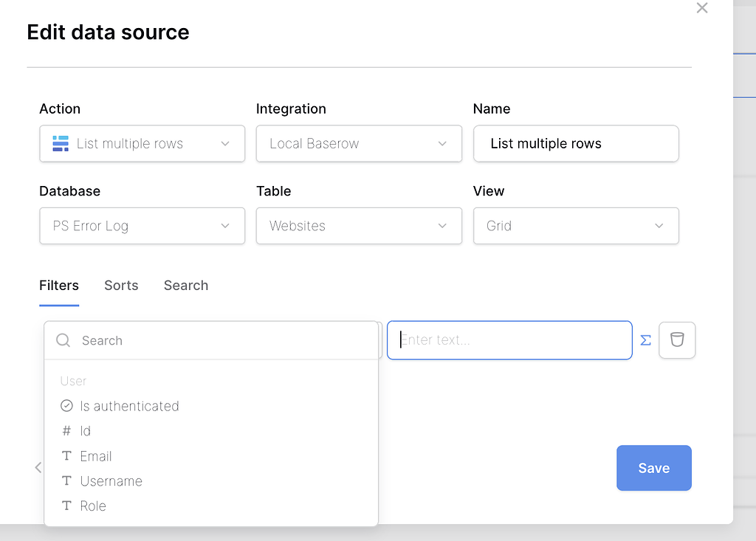The width and height of the screenshot is (756, 541).
Task: Click the magnifying glass in the search field
Action: 63,340
